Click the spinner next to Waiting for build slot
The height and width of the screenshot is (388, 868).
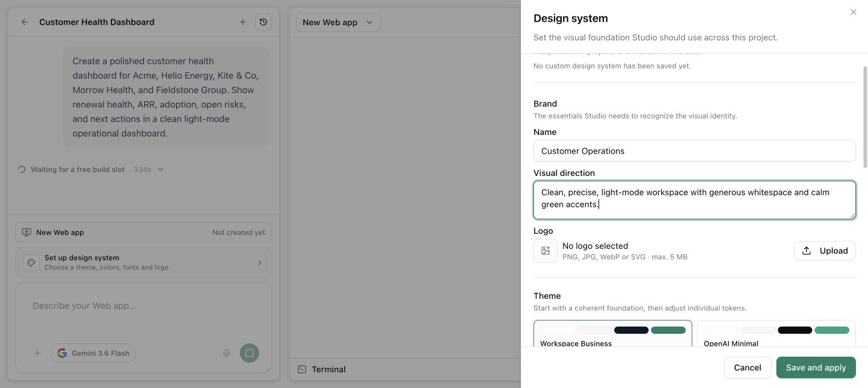tap(22, 169)
